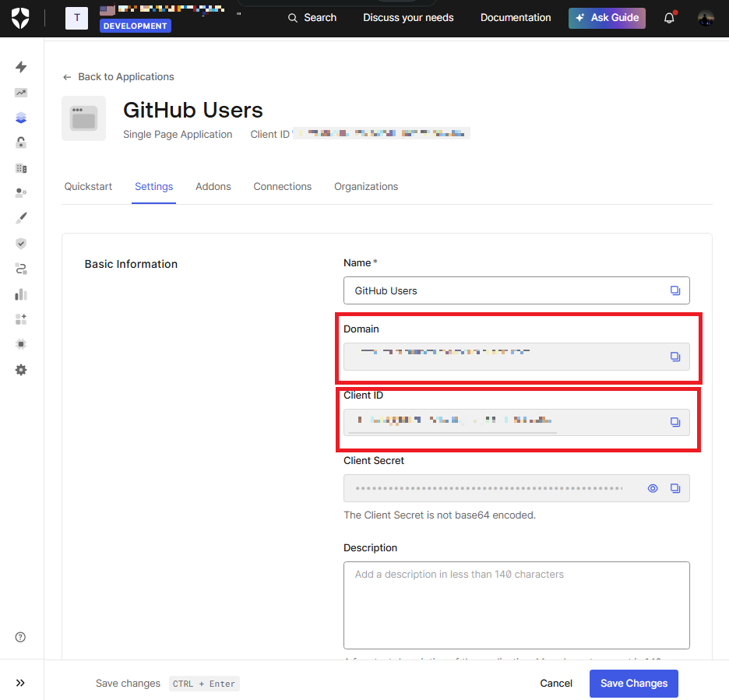The width and height of the screenshot is (729, 700).
Task: Open the User Management person icon
Action: [21, 192]
